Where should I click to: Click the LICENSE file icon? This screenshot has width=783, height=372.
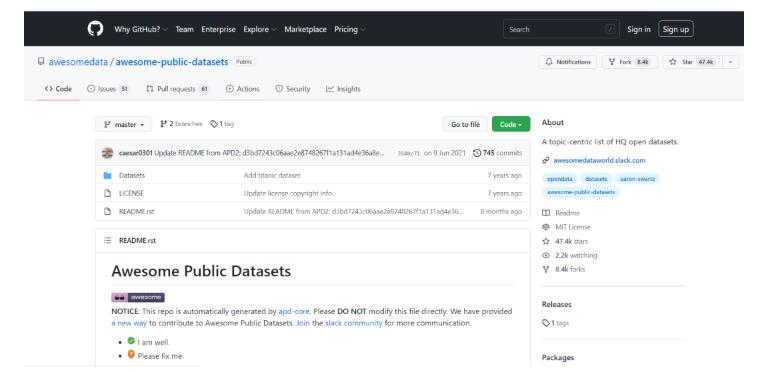pos(107,193)
